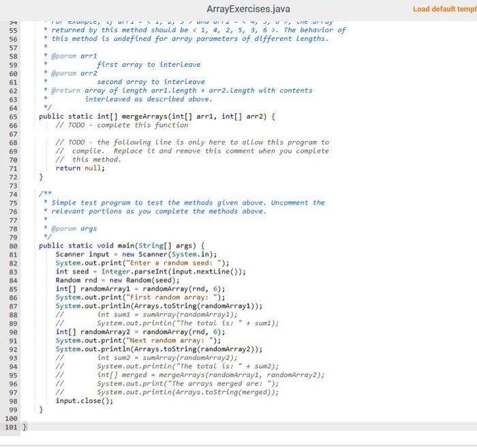
Task: Click the 'return null;' statement
Action: (x=80, y=168)
